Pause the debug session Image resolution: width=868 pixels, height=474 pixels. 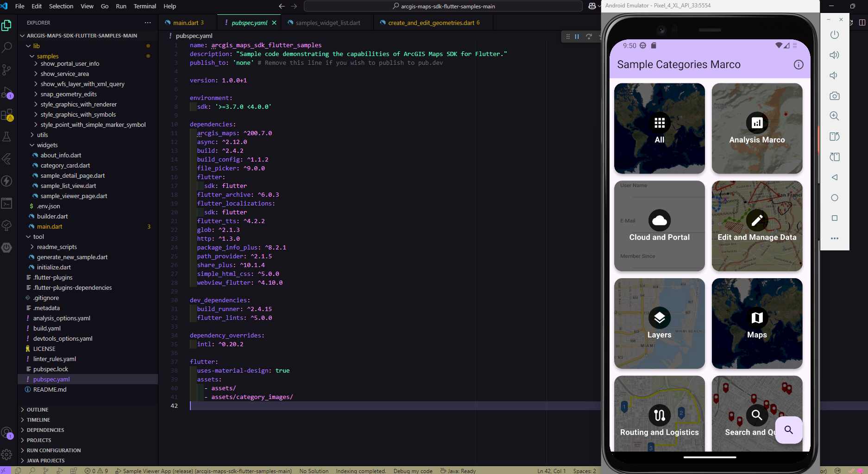coord(577,37)
